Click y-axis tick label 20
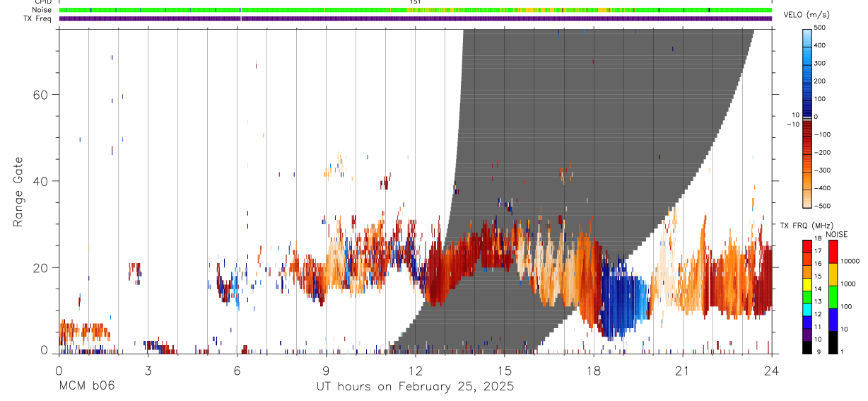 [x=39, y=267]
